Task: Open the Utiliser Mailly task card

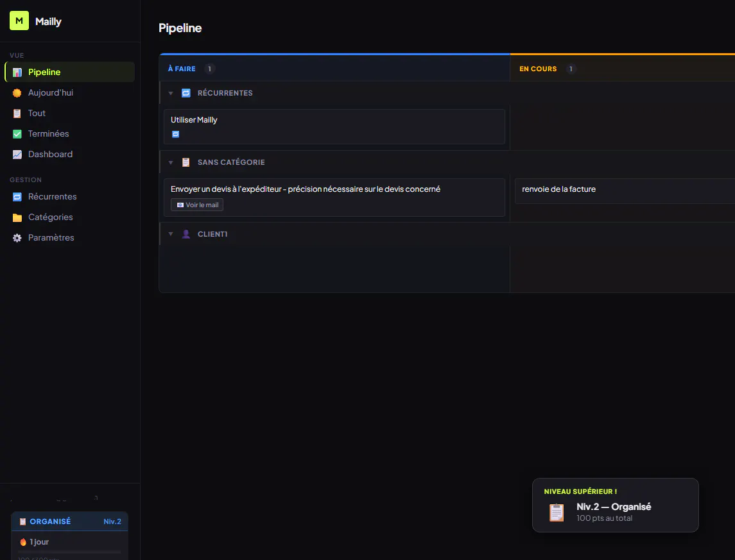Action: [334, 127]
